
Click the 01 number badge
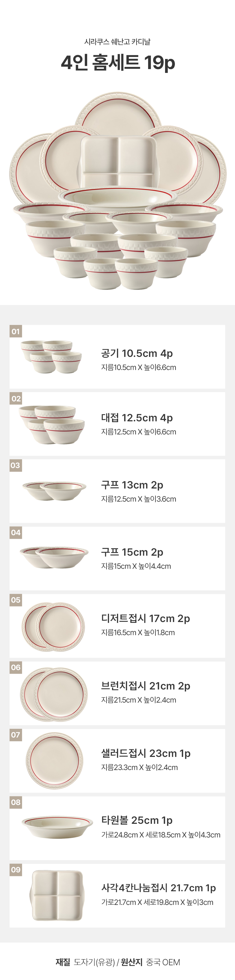[16, 331]
